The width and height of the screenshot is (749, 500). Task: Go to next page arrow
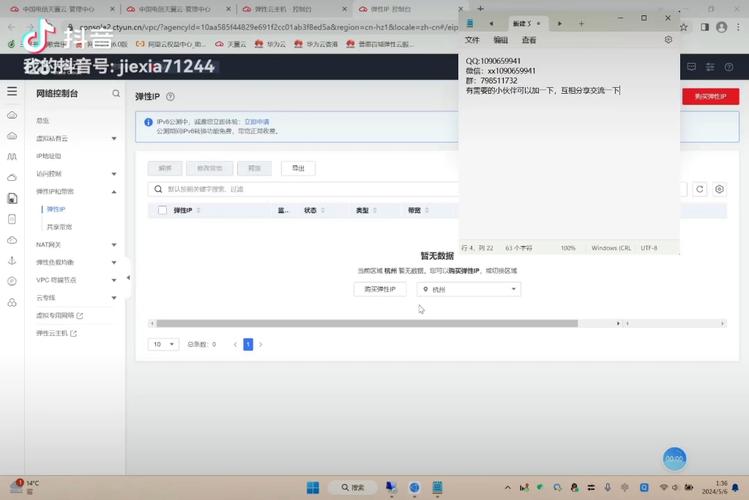(261, 344)
